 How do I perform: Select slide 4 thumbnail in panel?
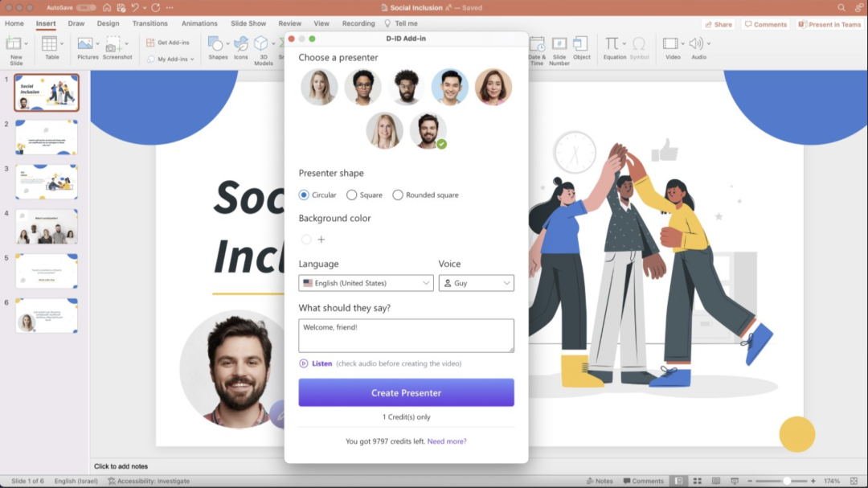click(x=47, y=227)
